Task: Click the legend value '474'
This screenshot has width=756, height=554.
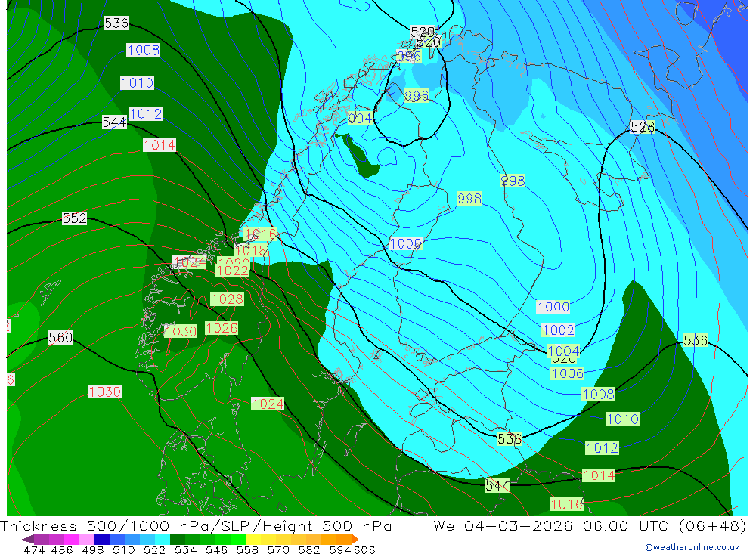Action: 34,549
